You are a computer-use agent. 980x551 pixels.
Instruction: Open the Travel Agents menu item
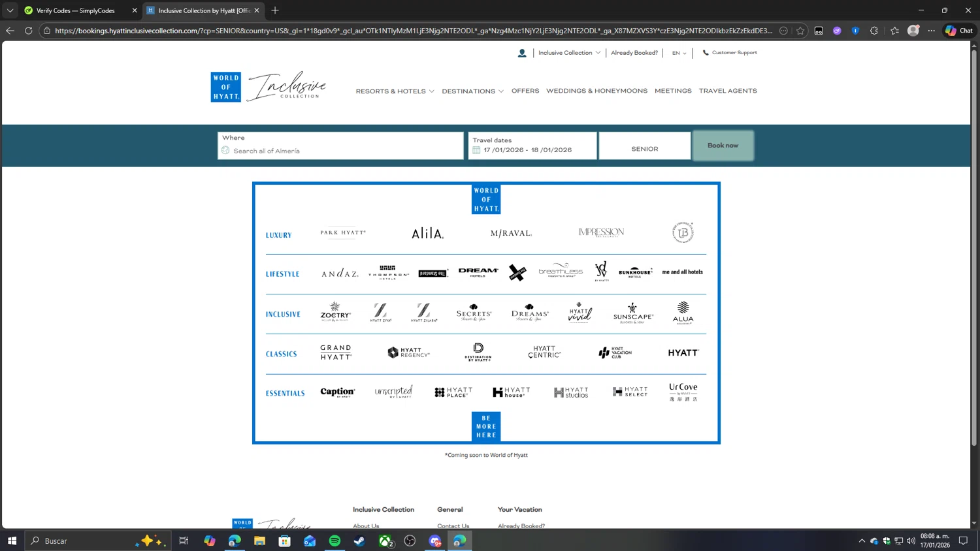728,91
